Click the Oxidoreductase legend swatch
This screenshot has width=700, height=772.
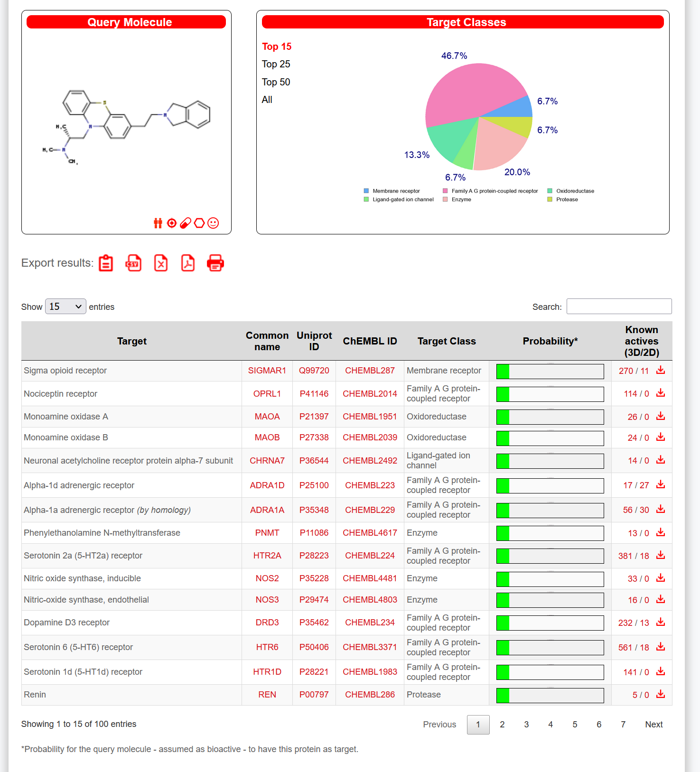tap(550, 191)
